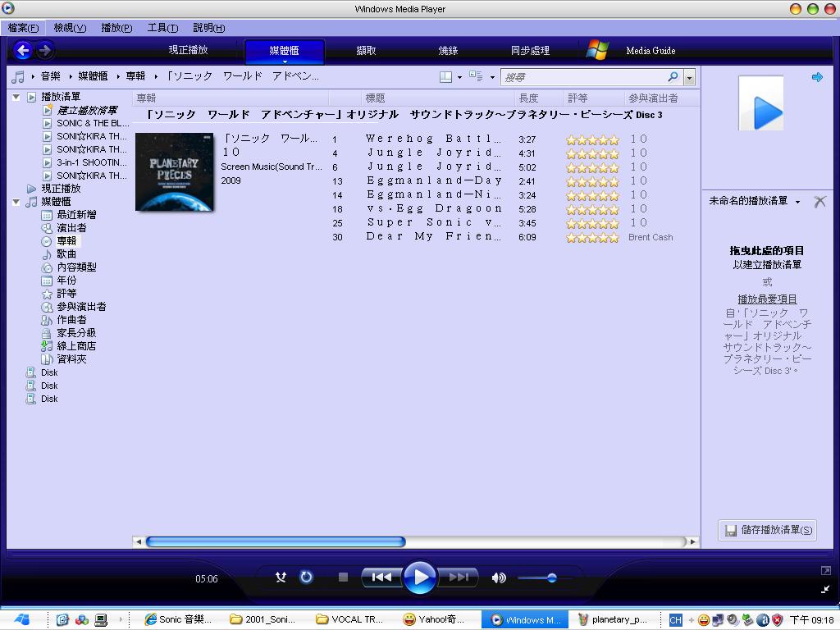Click the back navigation arrow
Screen dimensions: 840x630
[23, 51]
